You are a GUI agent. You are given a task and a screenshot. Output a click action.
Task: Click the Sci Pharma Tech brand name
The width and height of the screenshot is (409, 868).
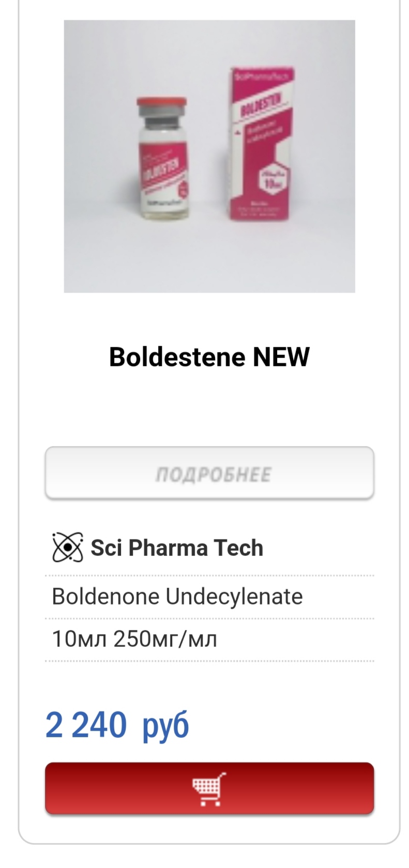click(x=177, y=548)
